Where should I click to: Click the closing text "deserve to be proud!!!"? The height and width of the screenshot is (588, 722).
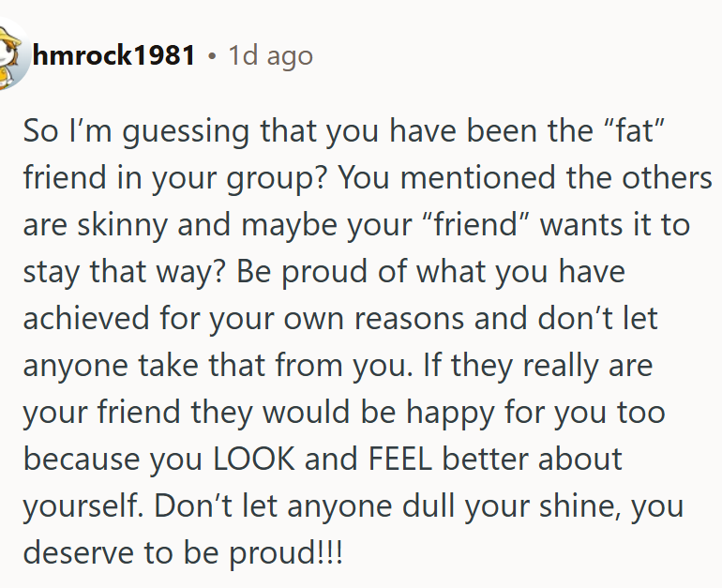coord(183,553)
